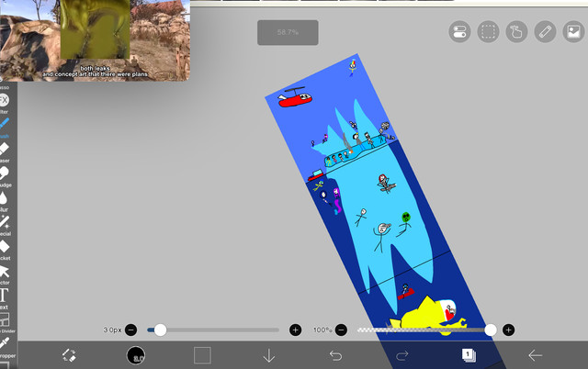Image resolution: width=588 pixels, height=369 pixels.
Task: Undo the last stroke
Action: pos(335,355)
